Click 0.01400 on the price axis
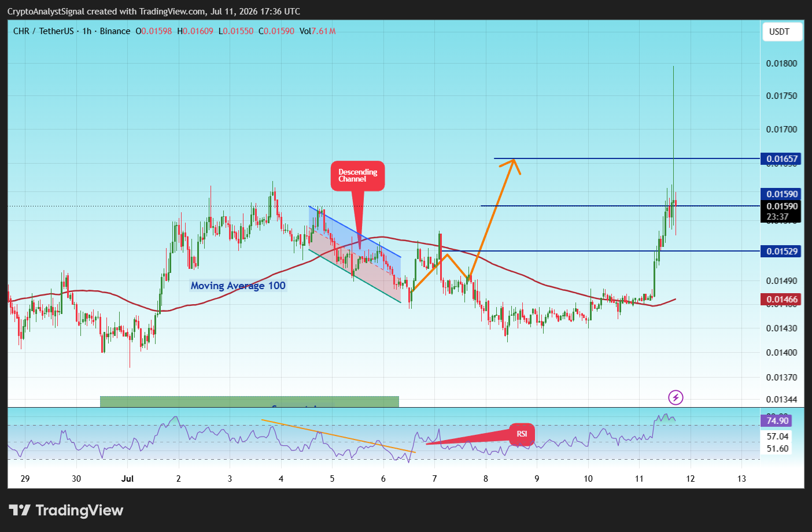This screenshot has width=812, height=532. [782, 353]
